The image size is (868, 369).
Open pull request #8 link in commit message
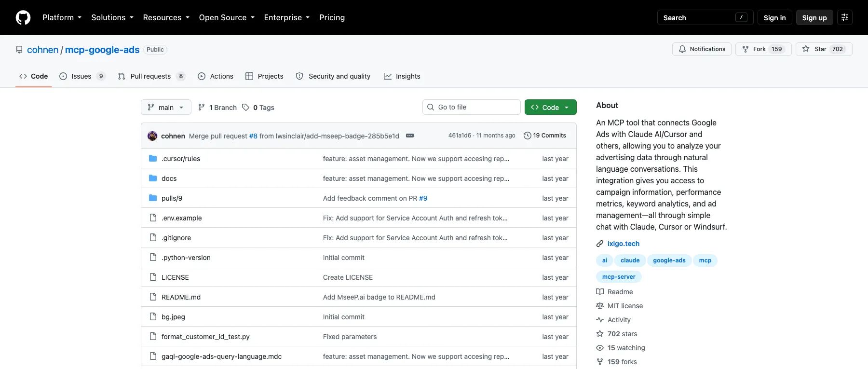(253, 136)
